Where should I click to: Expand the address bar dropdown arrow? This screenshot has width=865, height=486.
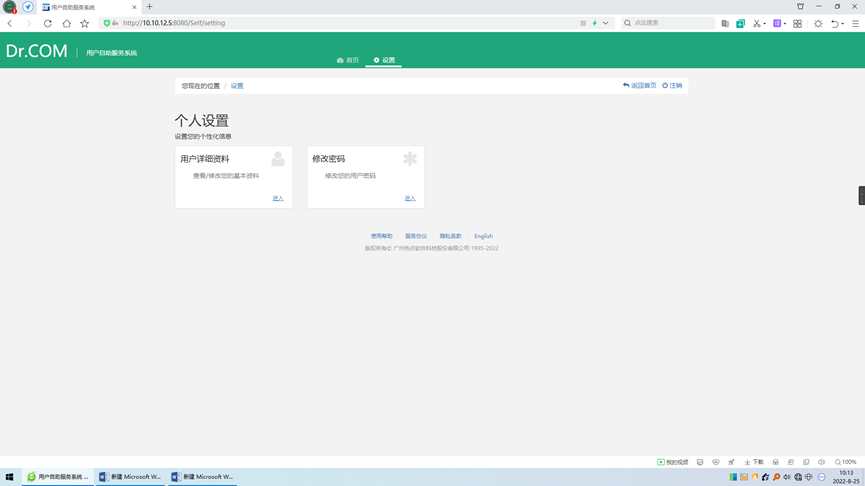[605, 23]
